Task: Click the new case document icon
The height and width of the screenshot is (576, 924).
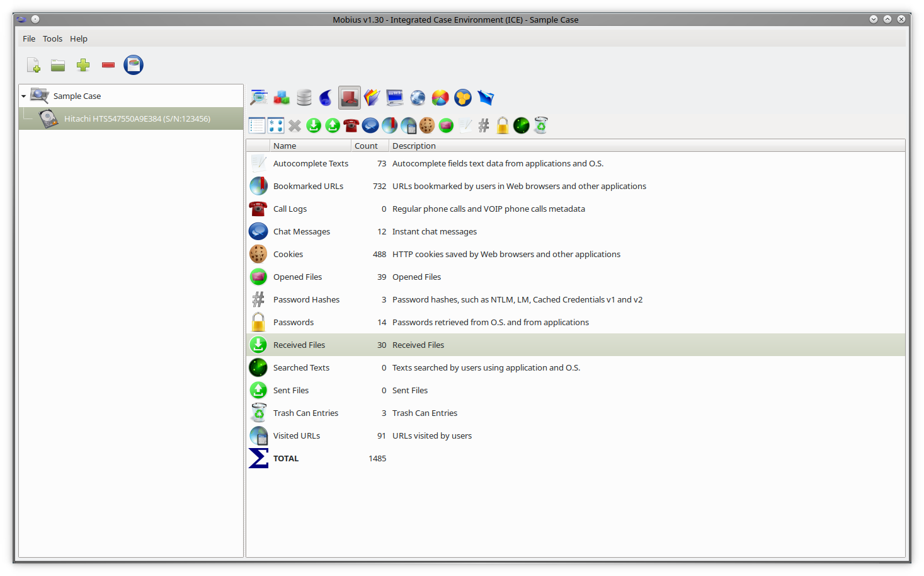Action: pos(33,65)
